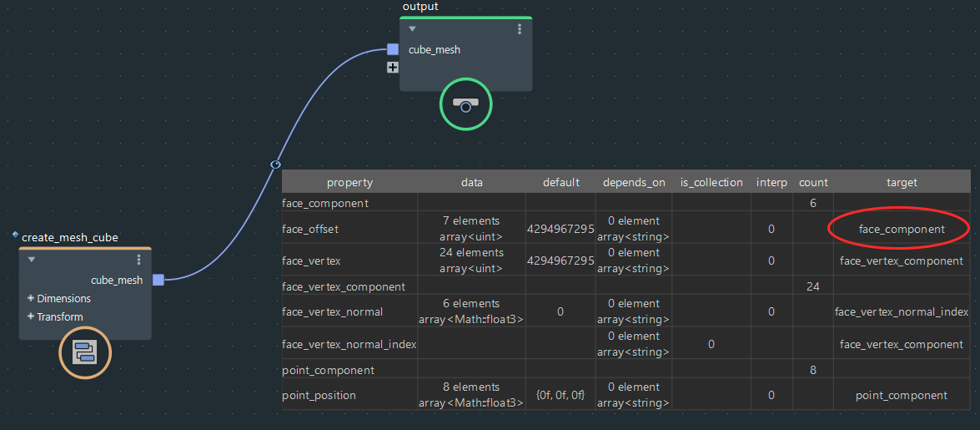Click the target column header
The image size is (980, 430).
tap(902, 182)
